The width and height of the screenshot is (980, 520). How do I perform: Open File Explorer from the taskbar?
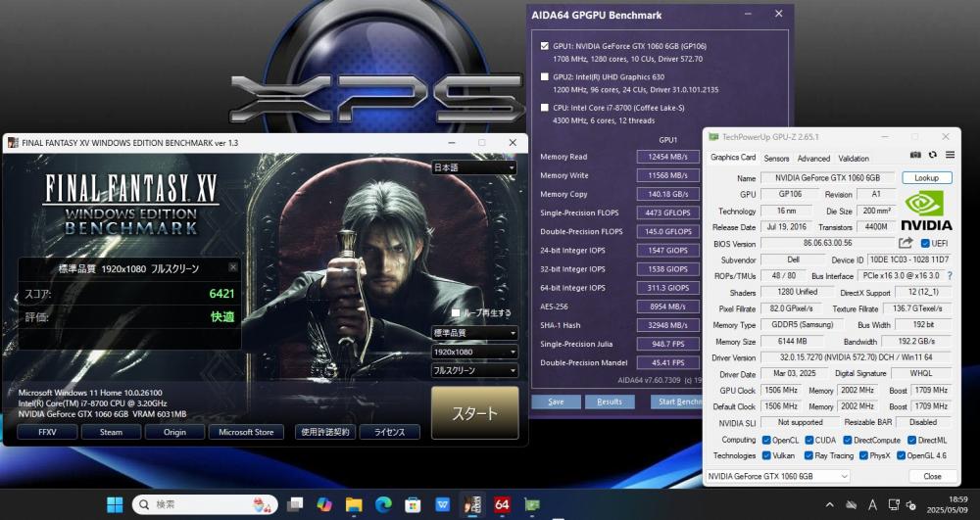coord(354,504)
